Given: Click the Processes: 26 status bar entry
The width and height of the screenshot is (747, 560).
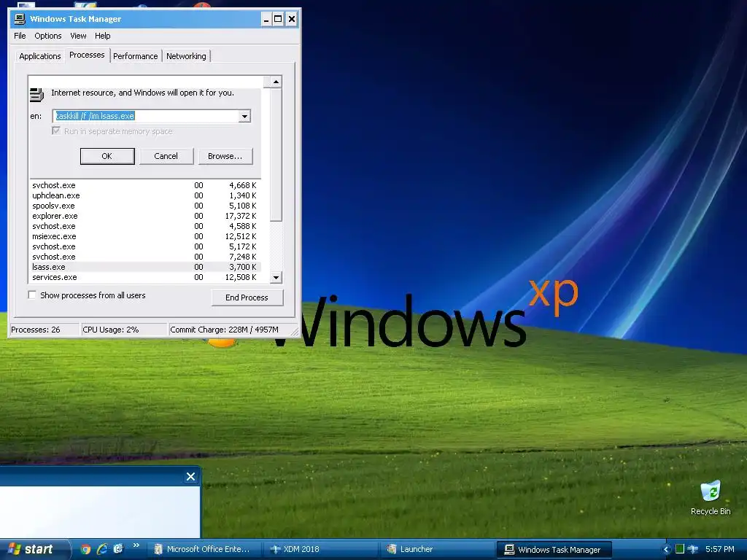Looking at the screenshot, I should click(x=44, y=330).
